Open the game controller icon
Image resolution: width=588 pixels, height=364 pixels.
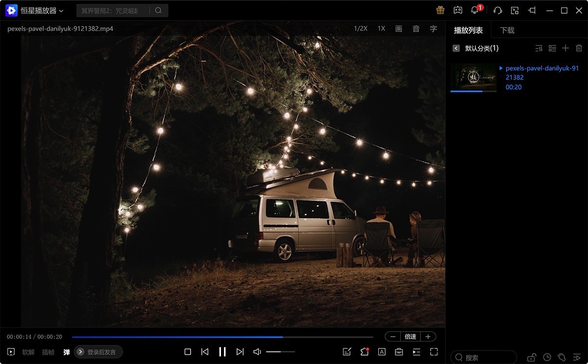tap(458, 10)
